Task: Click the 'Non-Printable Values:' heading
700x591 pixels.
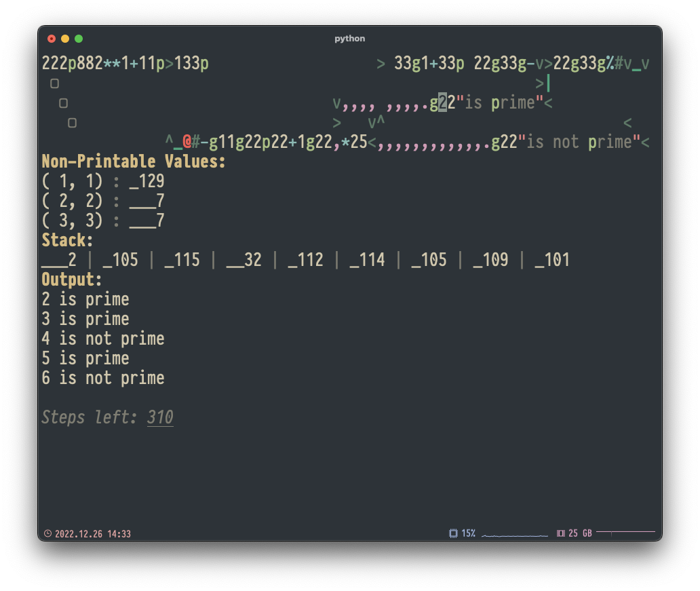Action: point(134,161)
